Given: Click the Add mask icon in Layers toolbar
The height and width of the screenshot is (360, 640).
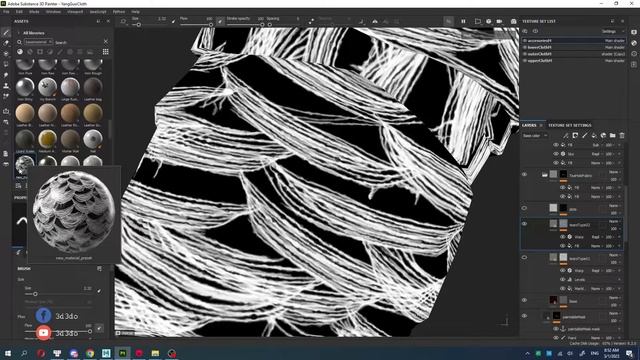Looking at the screenshot, I should 575,136.
